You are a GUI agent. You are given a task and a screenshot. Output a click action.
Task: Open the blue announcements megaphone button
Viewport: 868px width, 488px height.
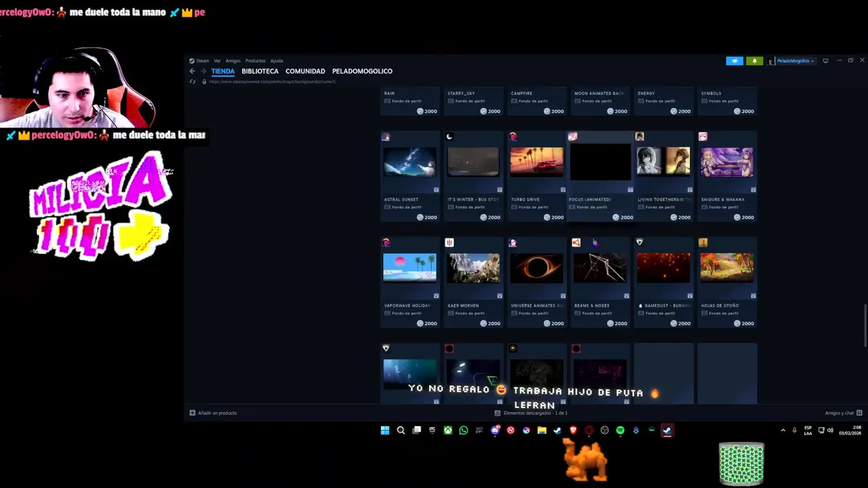pos(734,61)
